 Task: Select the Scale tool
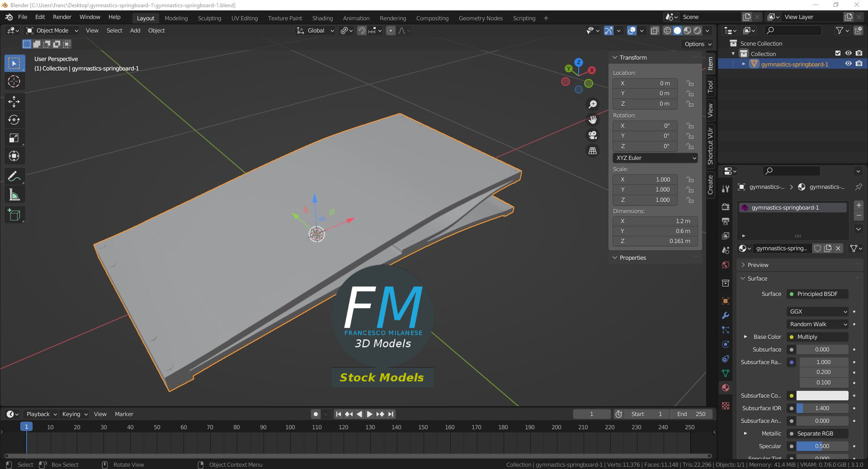[14, 138]
